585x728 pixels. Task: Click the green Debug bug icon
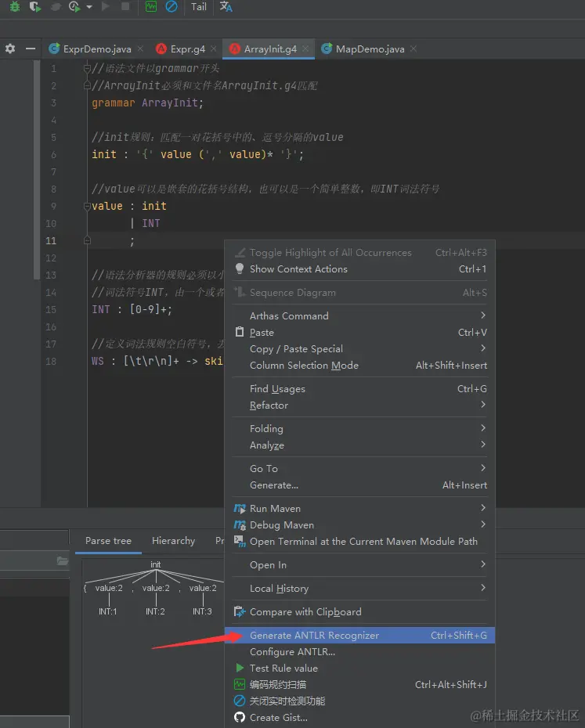pyautogui.click(x=14, y=6)
